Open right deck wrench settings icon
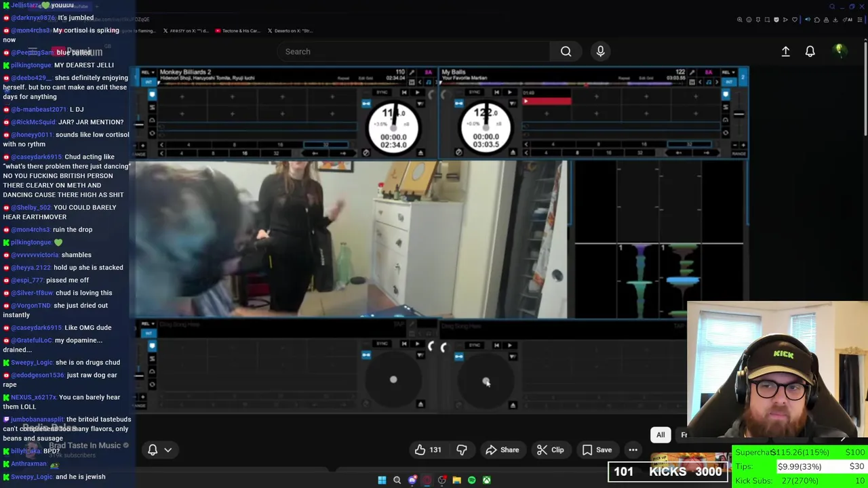The height and width of the screenshot is (488, 868). tap(692, 73)
